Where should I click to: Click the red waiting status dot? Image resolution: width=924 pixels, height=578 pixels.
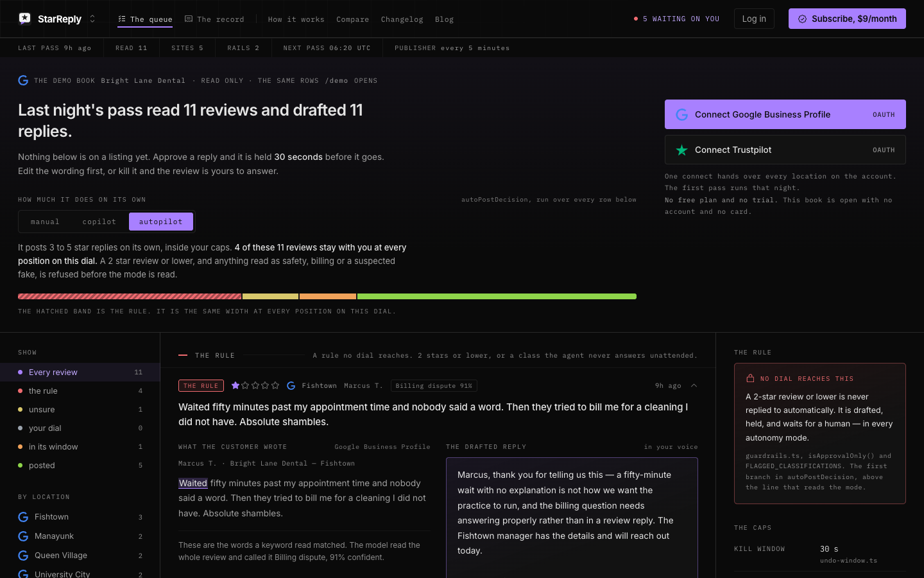click(636, 19)
